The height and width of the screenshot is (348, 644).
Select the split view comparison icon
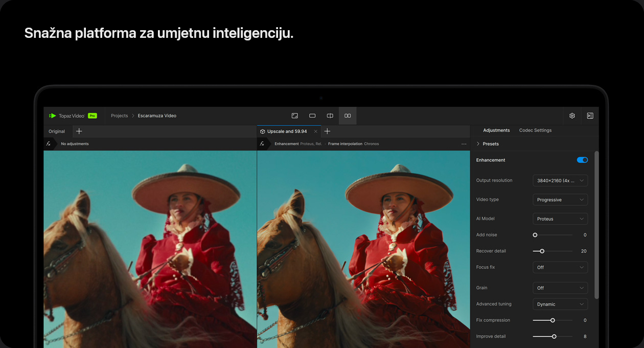coord(330,116)
